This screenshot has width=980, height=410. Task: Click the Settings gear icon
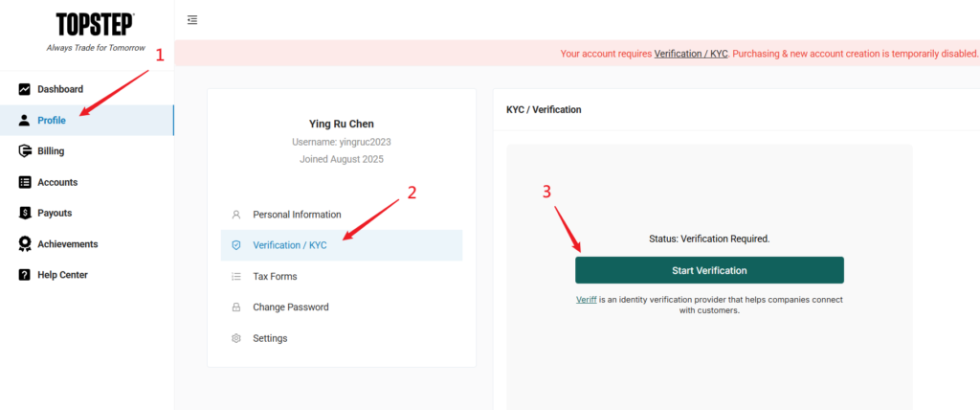coord(236,338)
